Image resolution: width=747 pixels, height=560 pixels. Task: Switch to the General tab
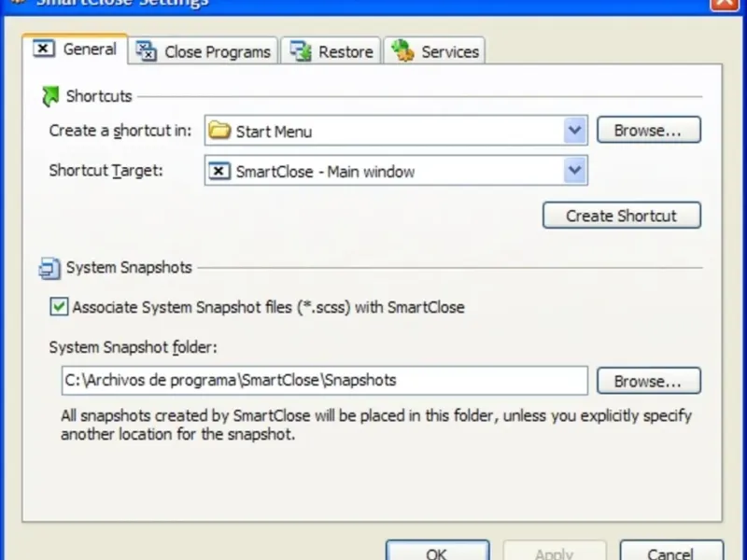pyautogui.click(x=75, y=49)
